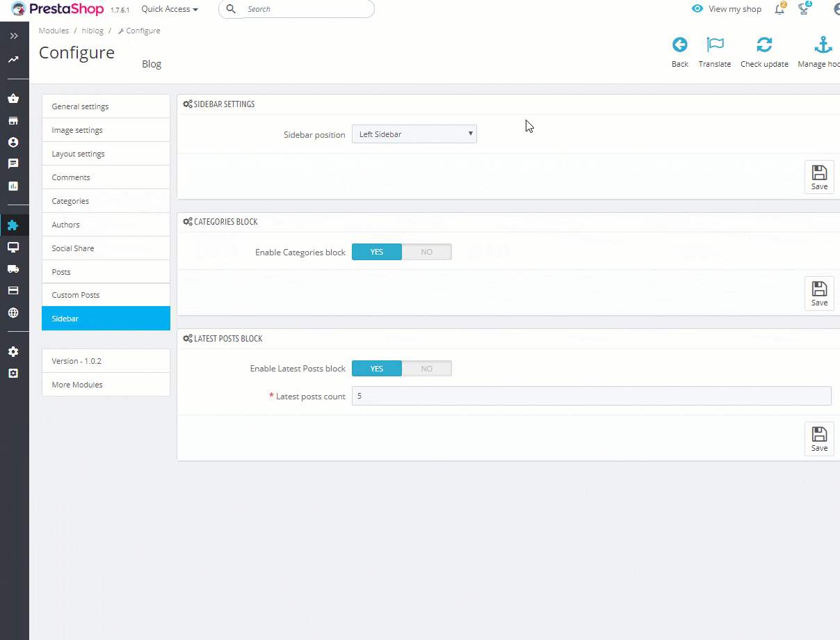Open the Shop Parameters gear icon
Screen dimensions: 840x640
pyautogui.click(x=13, y=351)
